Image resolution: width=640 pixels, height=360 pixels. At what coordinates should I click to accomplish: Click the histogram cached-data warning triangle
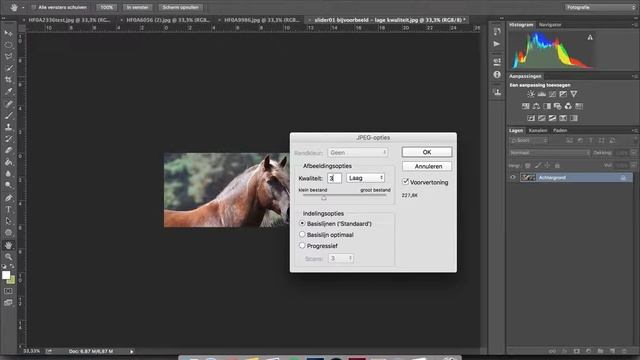point(590,38)
